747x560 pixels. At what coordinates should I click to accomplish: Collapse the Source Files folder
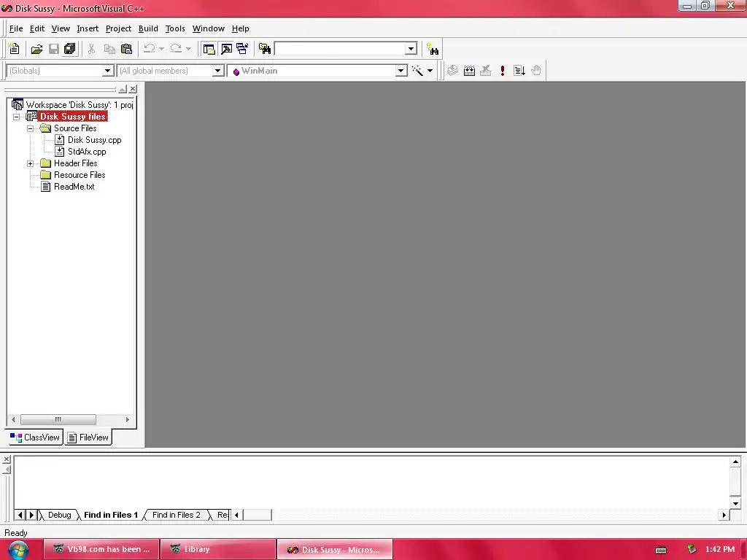(30, 128)
